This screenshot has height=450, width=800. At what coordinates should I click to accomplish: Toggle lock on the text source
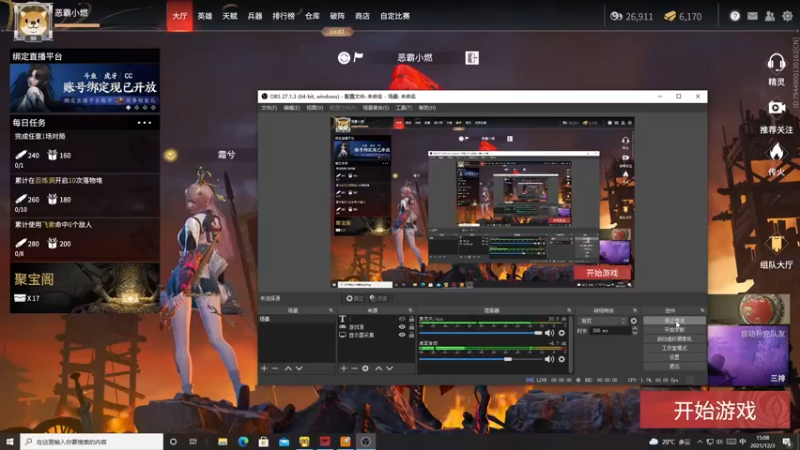point(411,319)
